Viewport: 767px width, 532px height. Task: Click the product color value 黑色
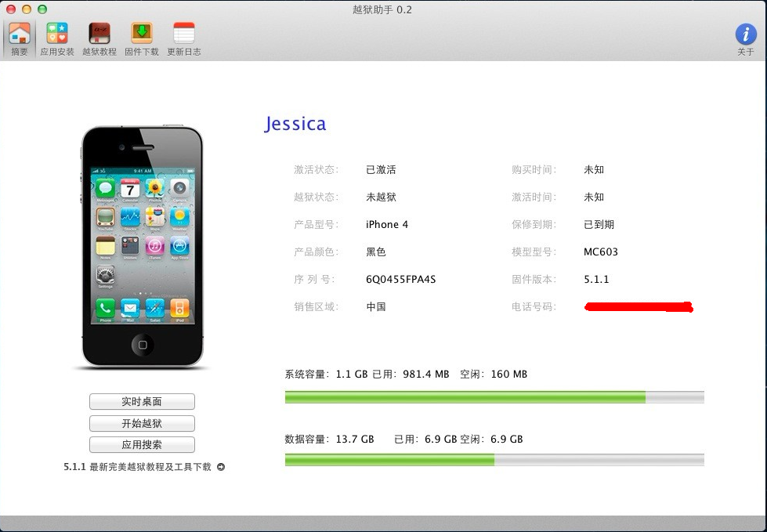tap(376, 252)
